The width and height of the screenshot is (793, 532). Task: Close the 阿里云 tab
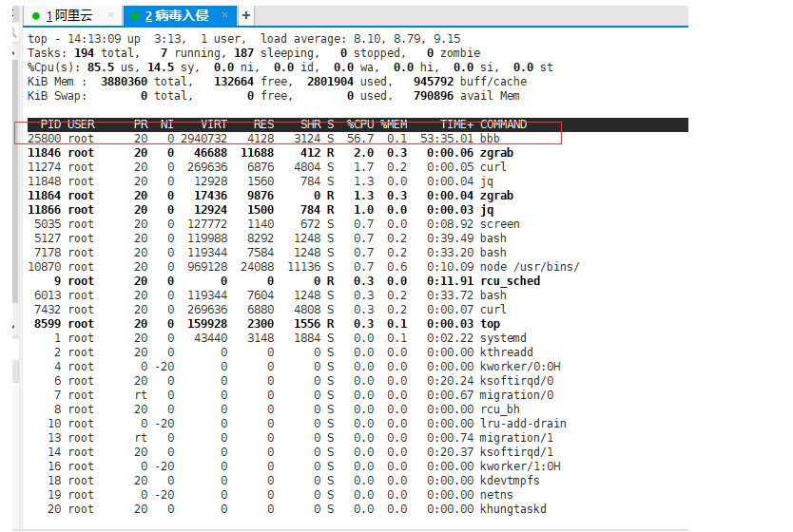110,15
